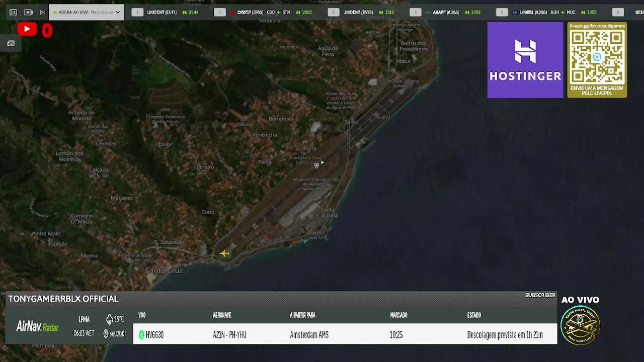644x362 pixels.
Task: Click the red YouTube play logo
Action: [x=27, y=30]
